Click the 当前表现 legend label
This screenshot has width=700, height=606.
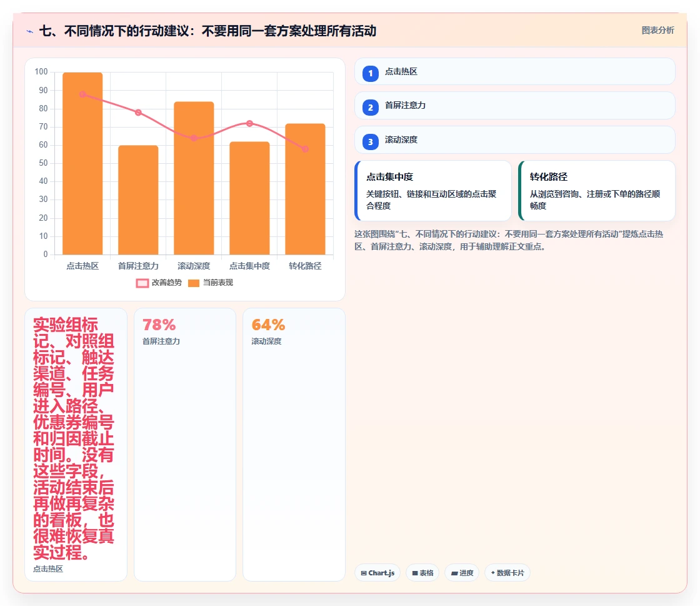(x=218, y=283)
